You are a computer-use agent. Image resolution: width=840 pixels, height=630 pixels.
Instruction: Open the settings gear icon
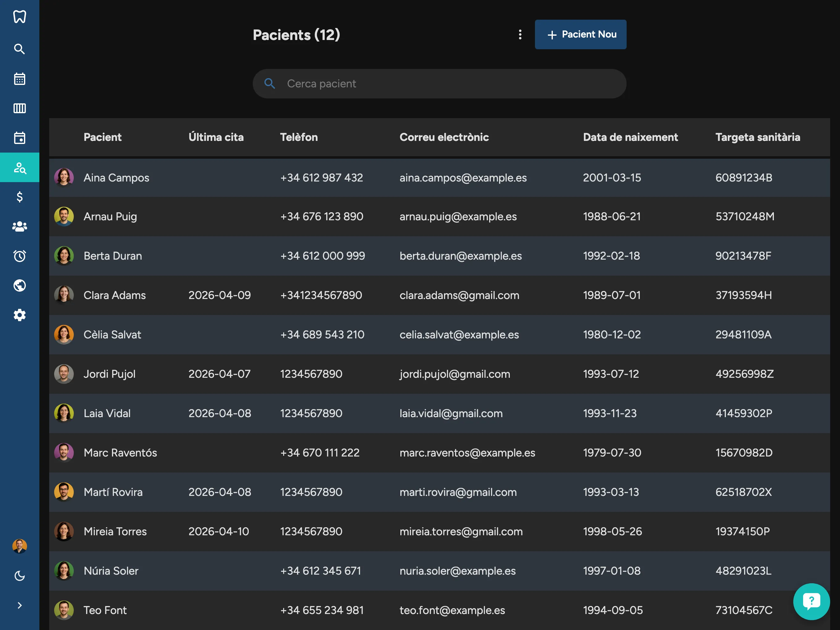pos(19,315)
